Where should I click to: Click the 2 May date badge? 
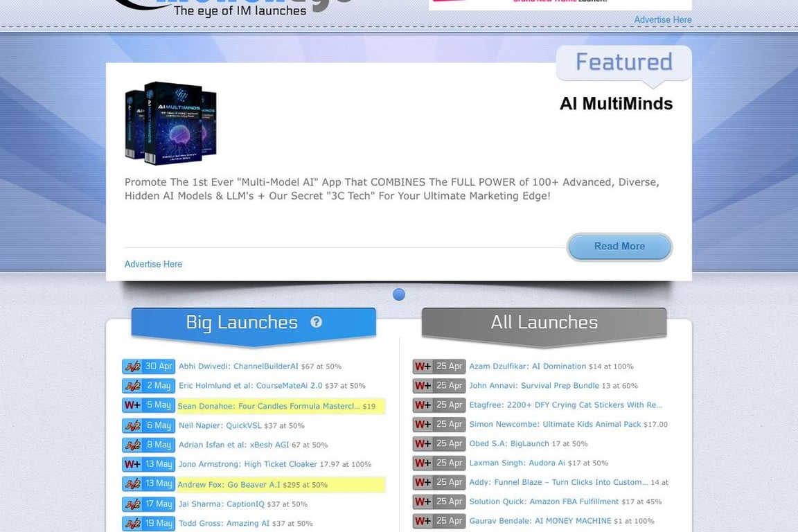pyautogui.click(x=158, y=385)
